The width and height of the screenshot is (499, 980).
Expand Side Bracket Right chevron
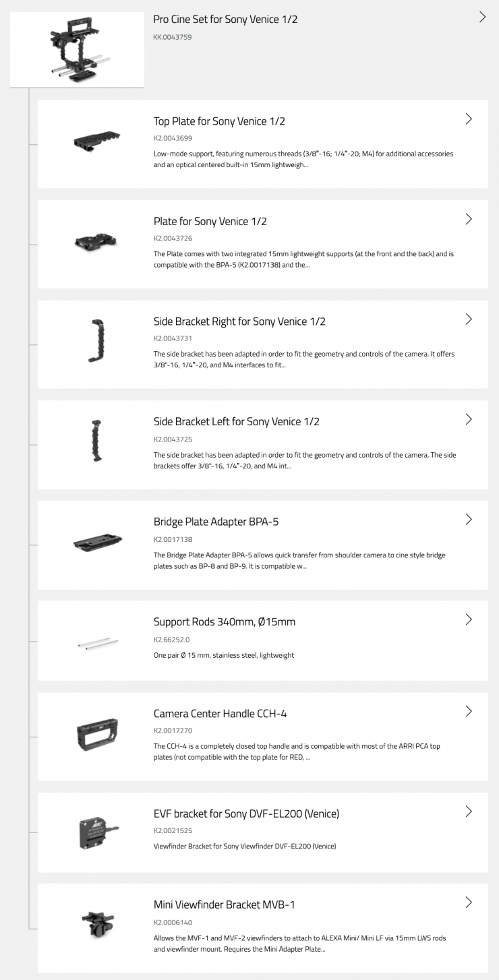pos(469,319)
